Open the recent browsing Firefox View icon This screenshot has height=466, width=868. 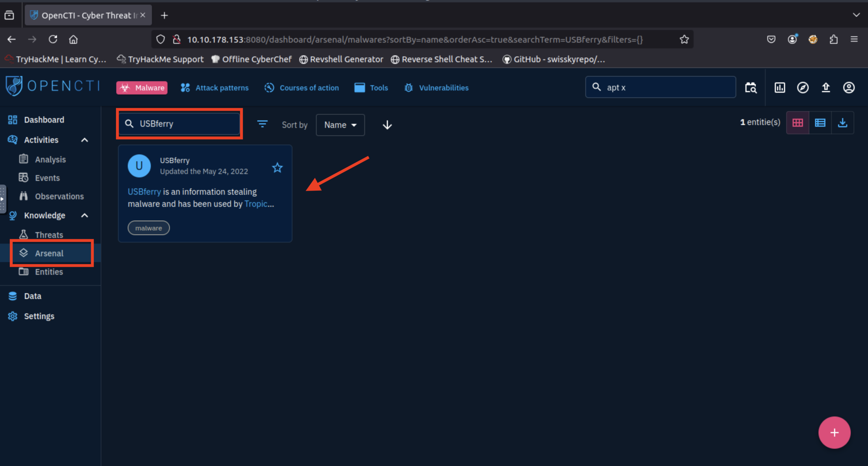[x=9, y=15]
